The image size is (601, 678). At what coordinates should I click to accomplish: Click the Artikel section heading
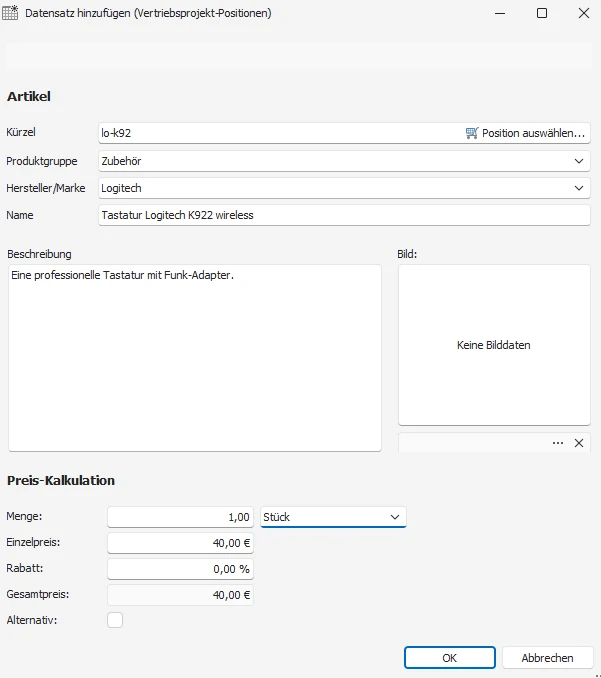tap(29, 96)
